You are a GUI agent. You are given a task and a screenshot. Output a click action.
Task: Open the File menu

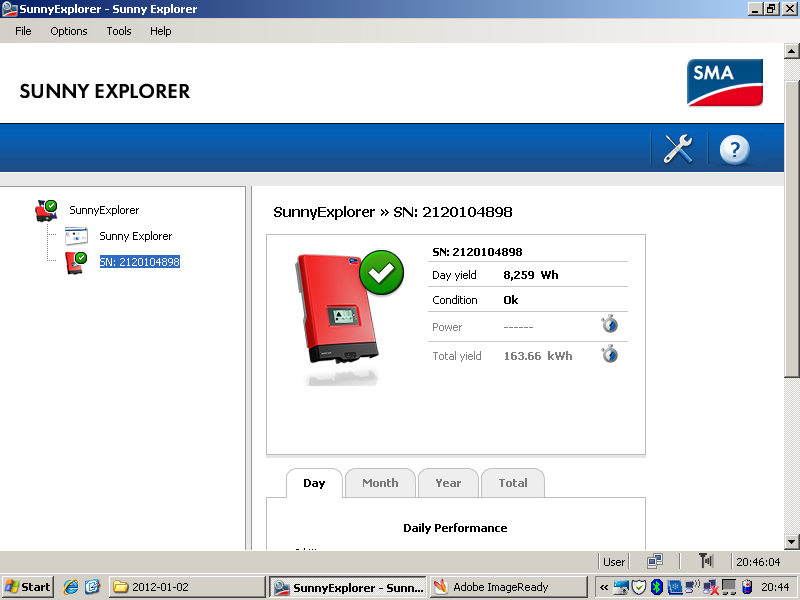click(23, 31)
